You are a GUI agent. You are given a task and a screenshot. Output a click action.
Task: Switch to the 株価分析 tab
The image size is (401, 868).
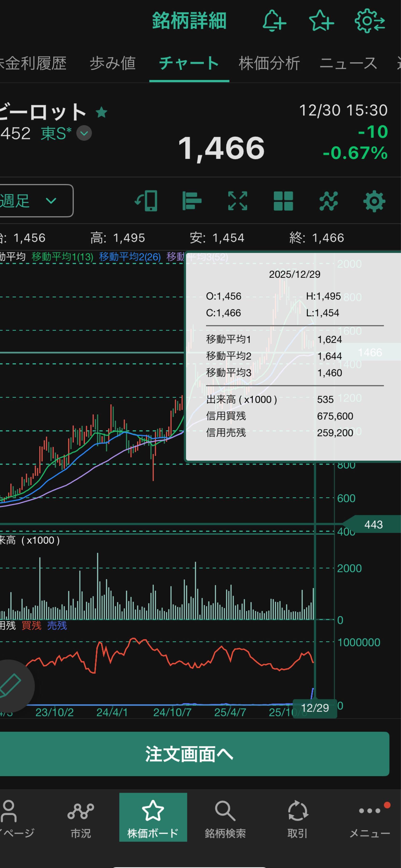(269, 63)
